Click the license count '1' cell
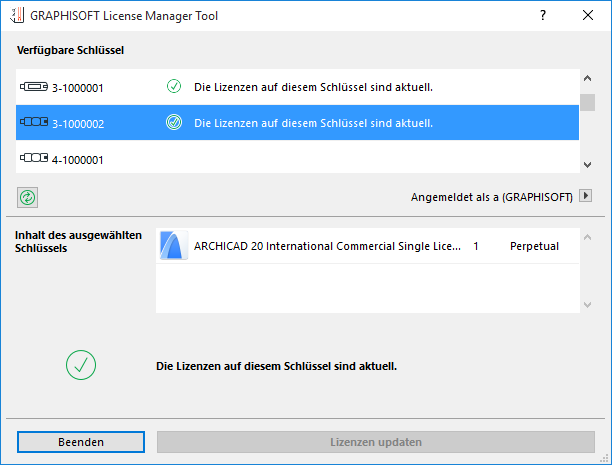The image size is (612, 465). [476, 246]
